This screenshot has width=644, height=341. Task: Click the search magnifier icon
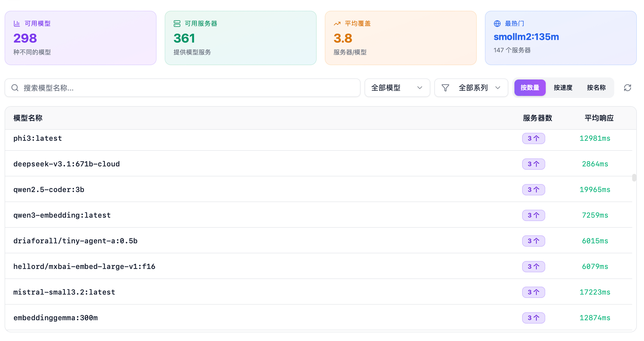15,88
